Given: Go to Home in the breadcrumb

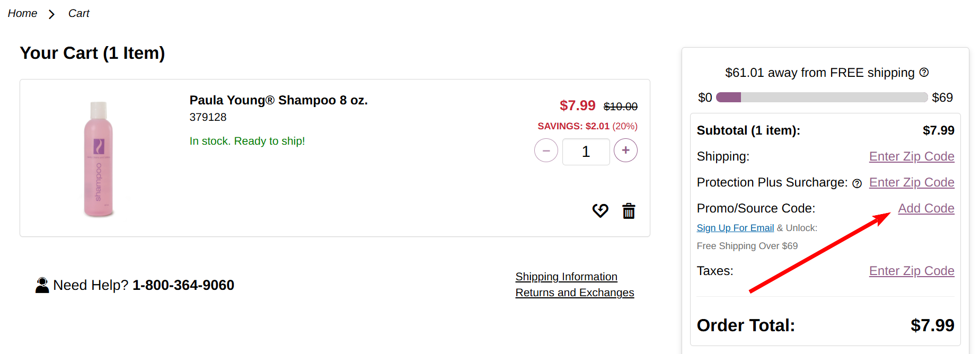Looking at the screenshot, I should tap(22, 13).
